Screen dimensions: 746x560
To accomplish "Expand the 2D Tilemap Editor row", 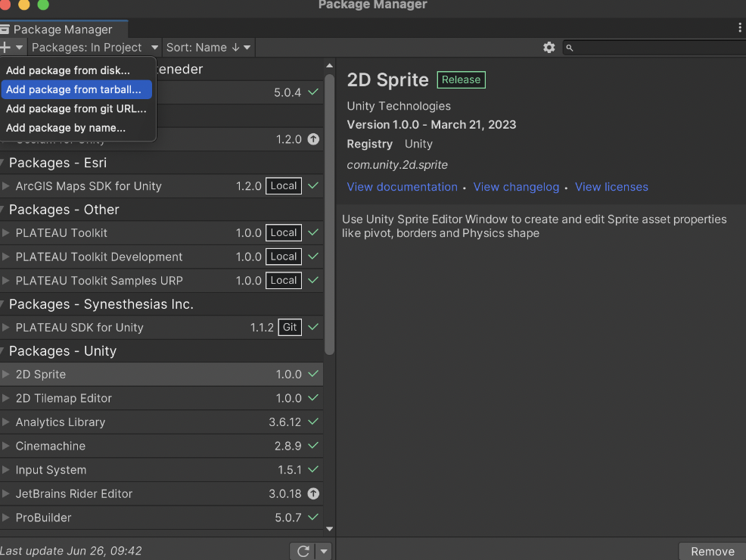I will tap(6, 398).
